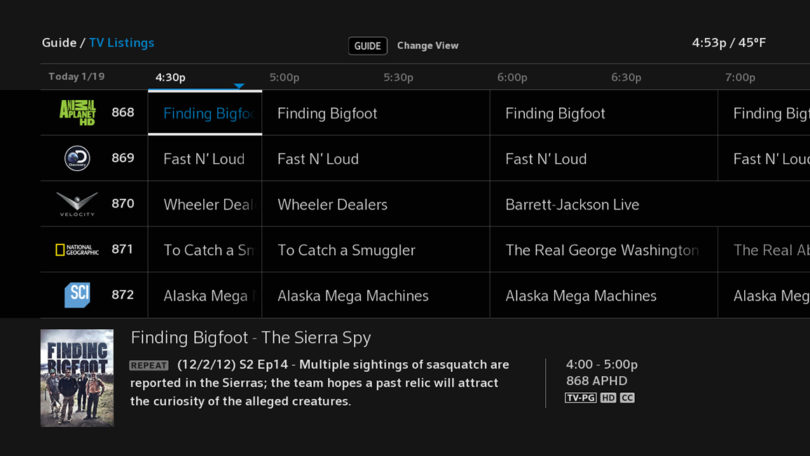The width and height of the screenshot is (810, 456).
Task: Select To Catch a Smuggler at 4:30p
Action: (205, 250)
